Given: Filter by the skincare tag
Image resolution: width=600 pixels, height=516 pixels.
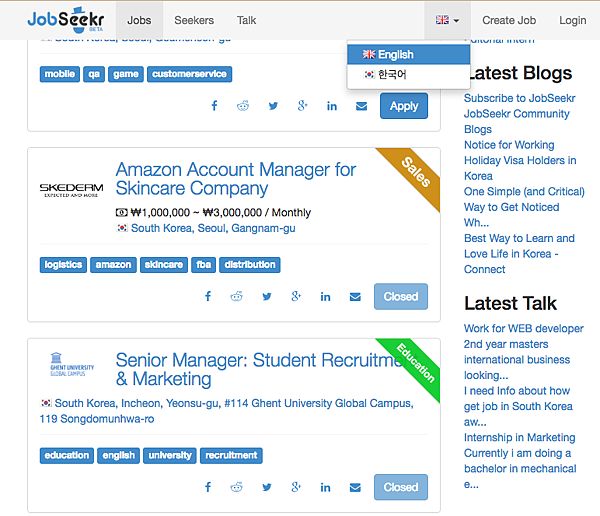Looking at the screenshot, I should pos(163,265).
